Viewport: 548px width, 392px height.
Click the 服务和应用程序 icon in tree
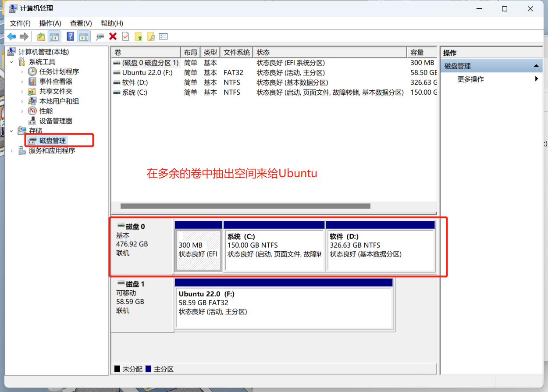point(22,150)
